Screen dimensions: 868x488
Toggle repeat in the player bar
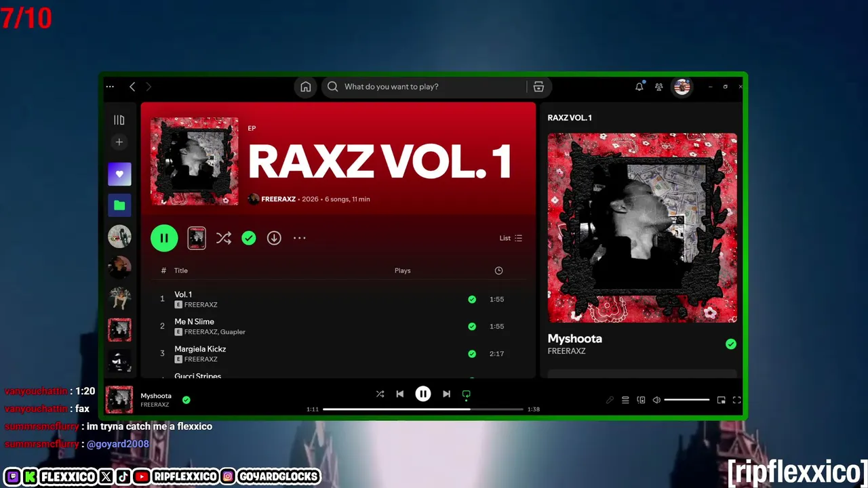pyautogui.click(x=466, y=394)
